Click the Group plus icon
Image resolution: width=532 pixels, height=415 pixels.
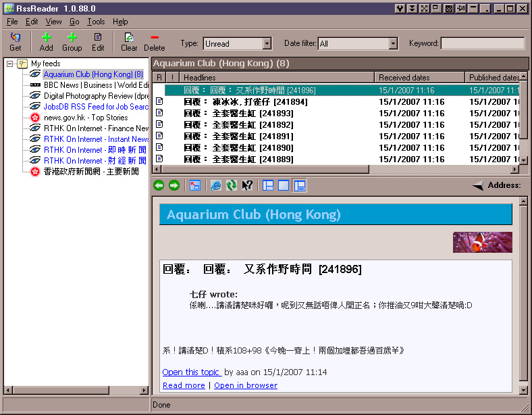click(72, 37)
